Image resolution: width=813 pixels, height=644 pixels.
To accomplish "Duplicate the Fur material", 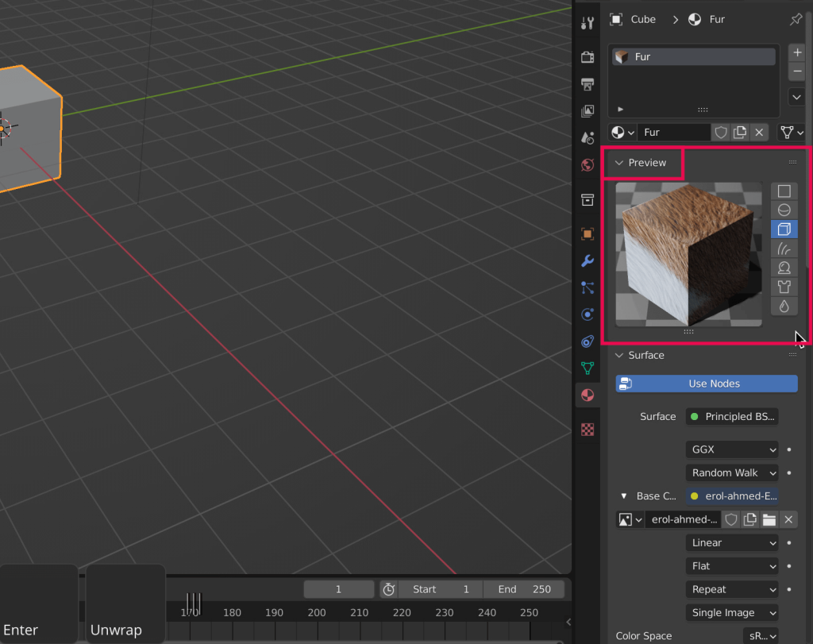I will pos(740,133).
